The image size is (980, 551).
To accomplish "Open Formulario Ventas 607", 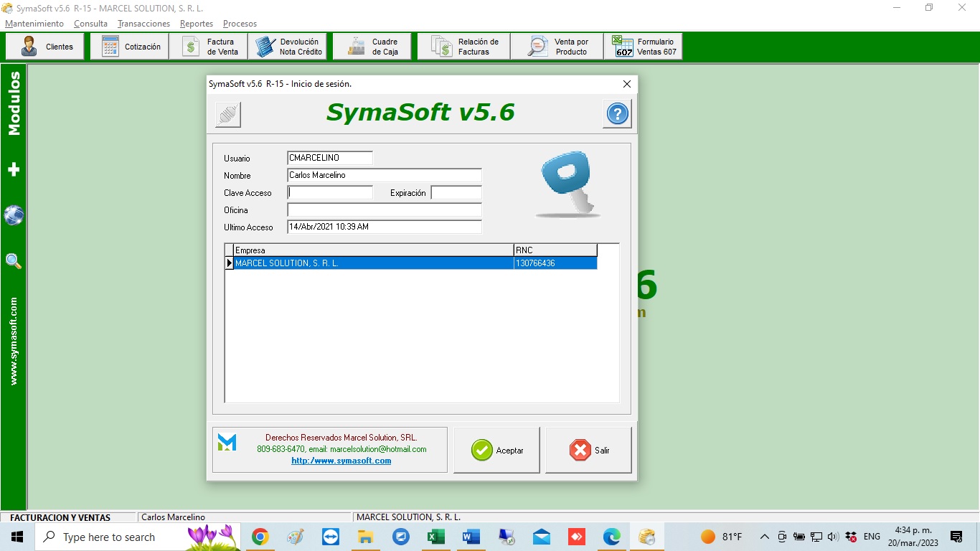I will pyautogui.click(x=644, y=47).
